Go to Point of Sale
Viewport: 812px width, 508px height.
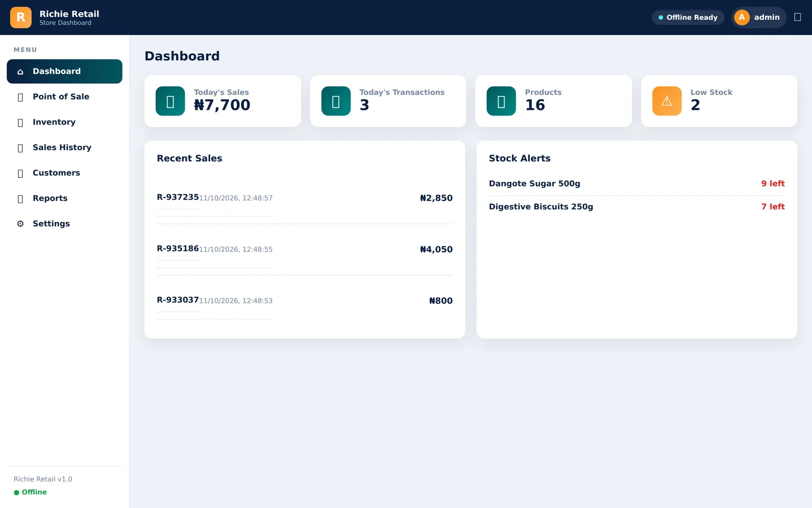(64, 97)
